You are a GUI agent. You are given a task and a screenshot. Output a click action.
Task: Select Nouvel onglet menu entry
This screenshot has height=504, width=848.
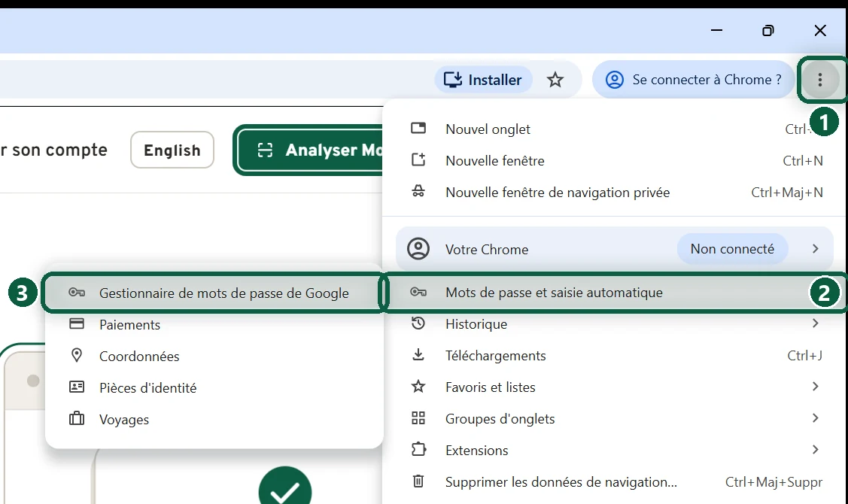coord(615,129)
